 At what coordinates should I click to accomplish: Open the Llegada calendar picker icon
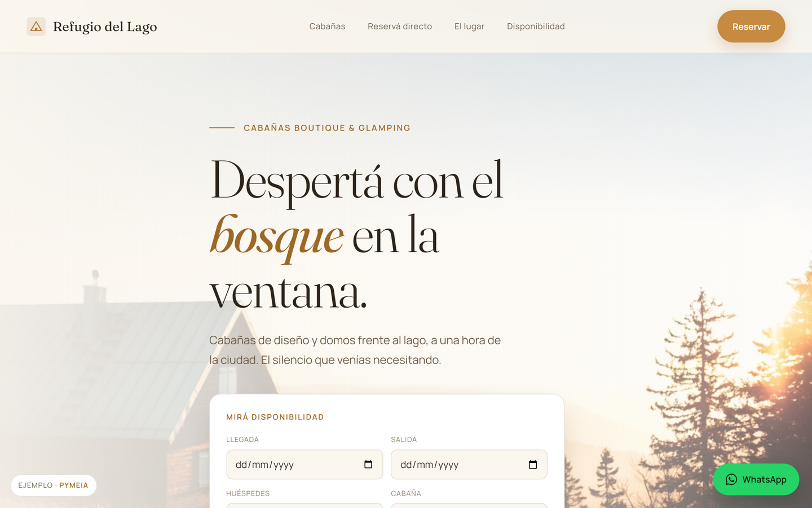point(368,465)
